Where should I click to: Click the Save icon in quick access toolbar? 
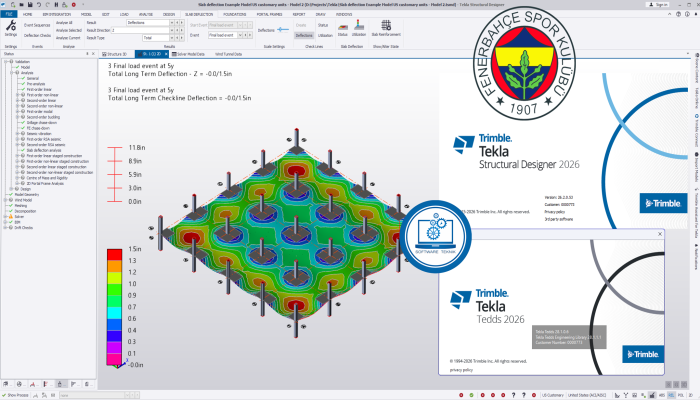pyautogui.click(x=30, y=4)
